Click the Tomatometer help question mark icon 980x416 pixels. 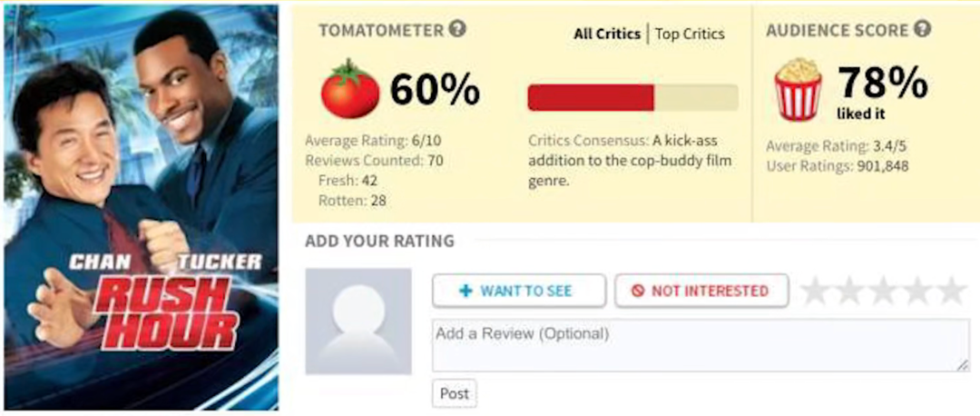coord(458,29)
